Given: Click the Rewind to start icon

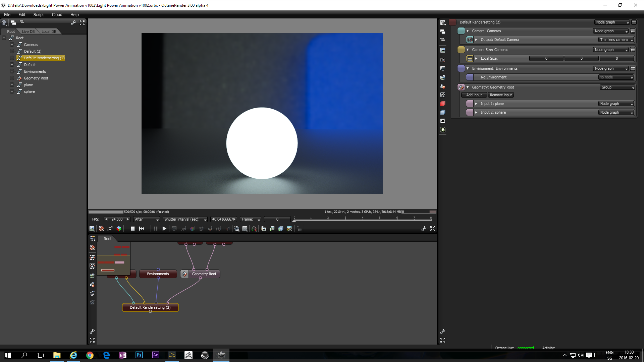Looking at the screenshot, I should click(142, 229).
